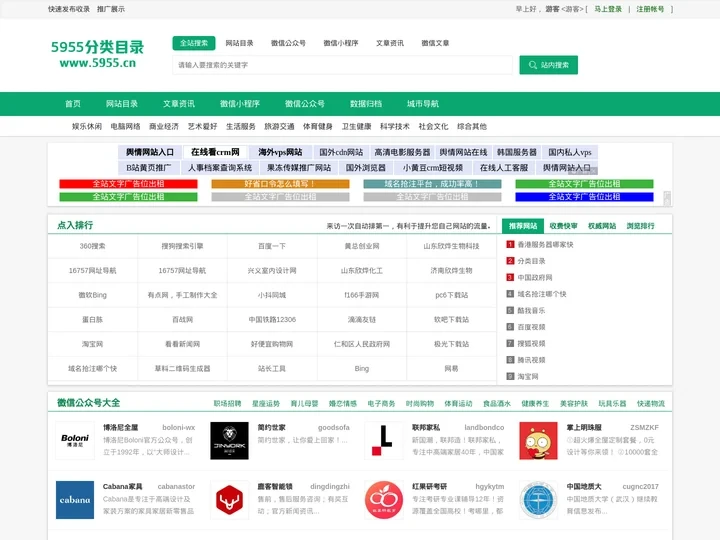Switch to 推荐网站 sidebar tab

523,225
